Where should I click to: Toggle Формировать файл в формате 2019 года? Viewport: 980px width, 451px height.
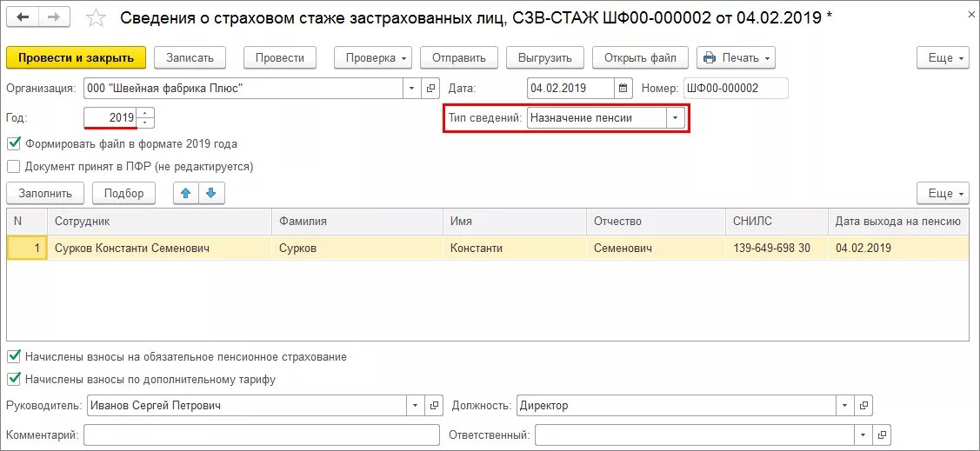[x=13, y=143]
